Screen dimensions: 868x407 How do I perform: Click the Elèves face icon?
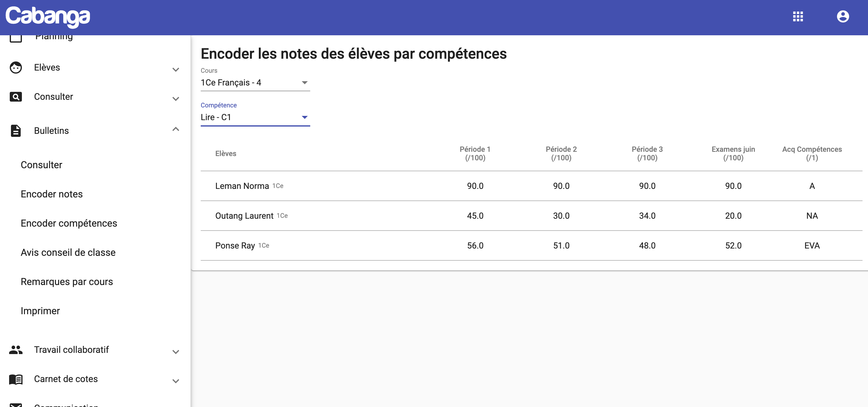(16, 68)
